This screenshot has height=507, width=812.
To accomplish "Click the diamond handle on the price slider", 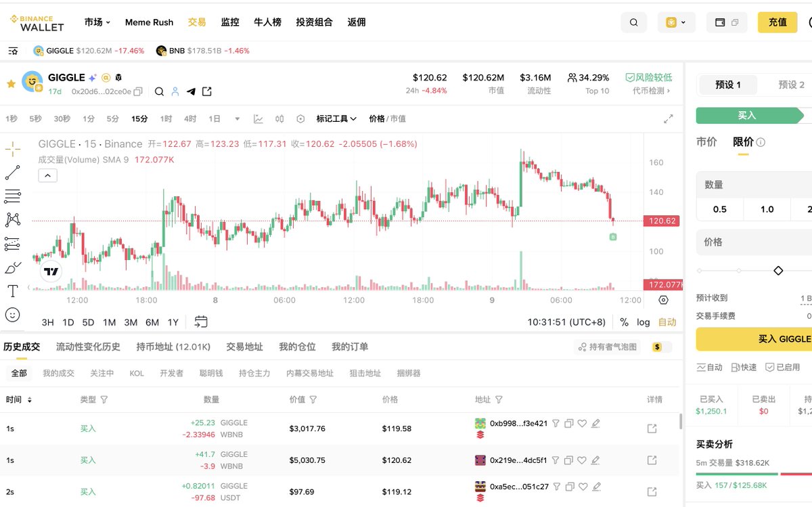I will [x=778, y=271].
